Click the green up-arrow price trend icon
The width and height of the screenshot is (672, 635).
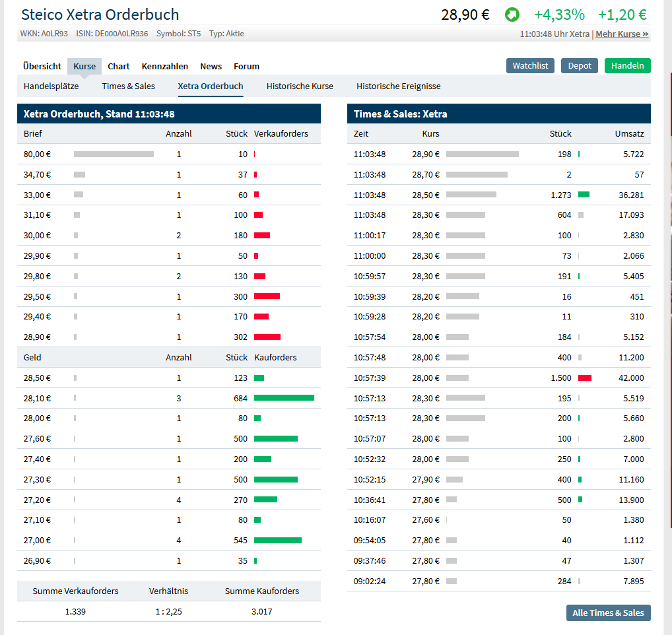click(x=512, y=15)
